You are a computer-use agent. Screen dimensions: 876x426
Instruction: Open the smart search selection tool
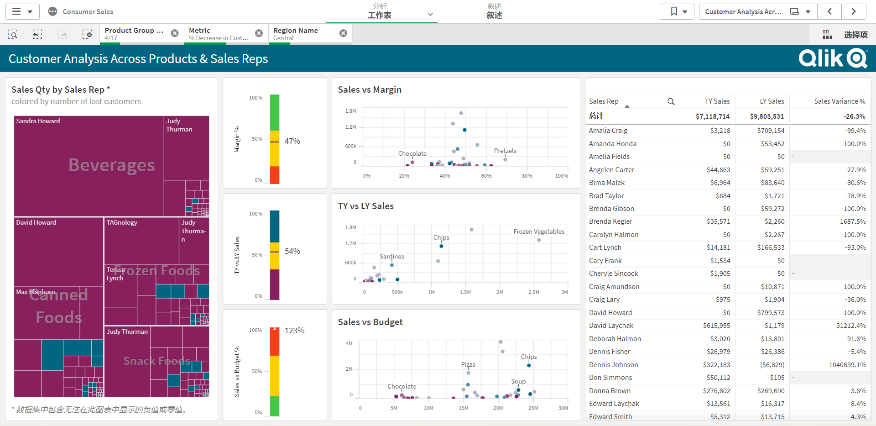(13, 34)
